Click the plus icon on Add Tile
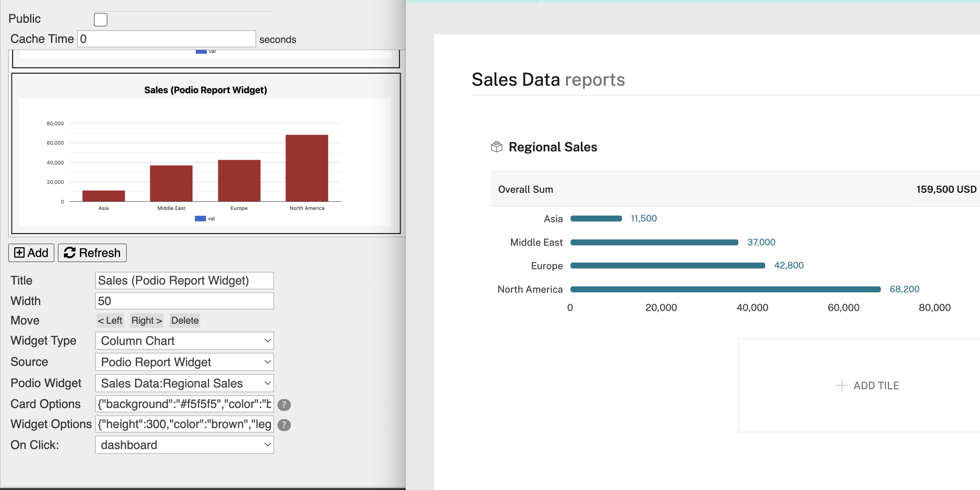The height and width of the screenshot is (490, 980). [x=842, y=385]
